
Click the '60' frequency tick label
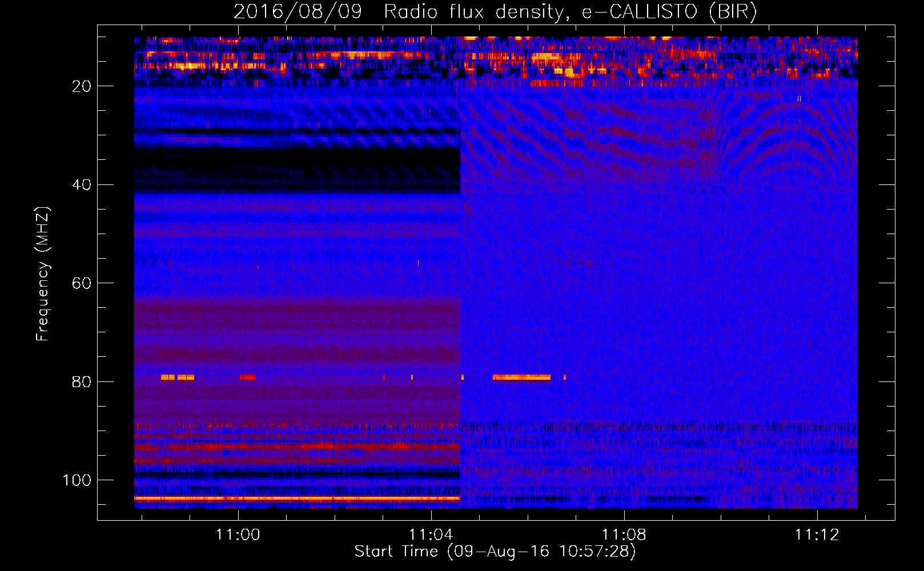82,283
